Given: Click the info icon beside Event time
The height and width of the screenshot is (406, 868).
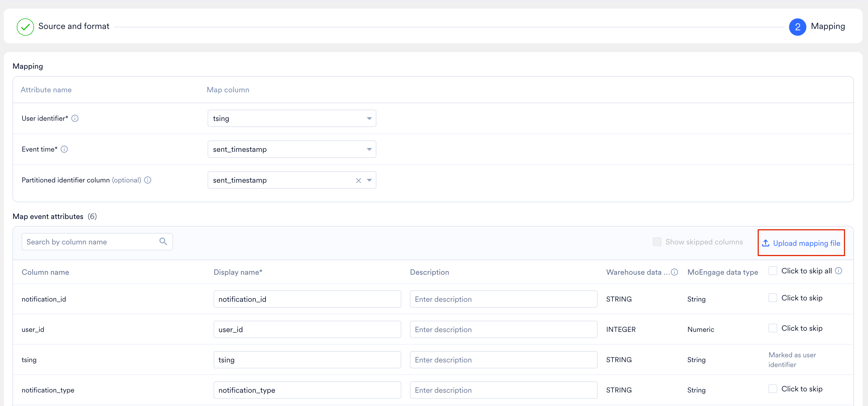Looking at the screenshot, I should click(64, 149).
